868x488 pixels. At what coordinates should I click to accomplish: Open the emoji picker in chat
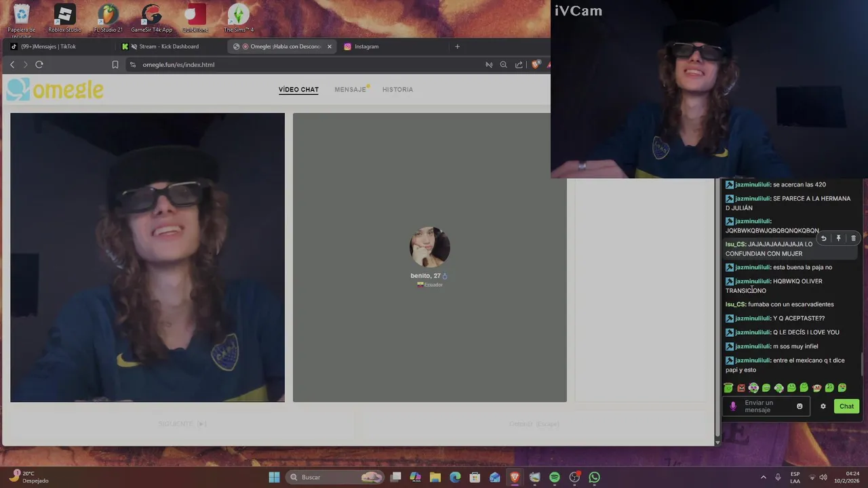[x=800, y=406]
